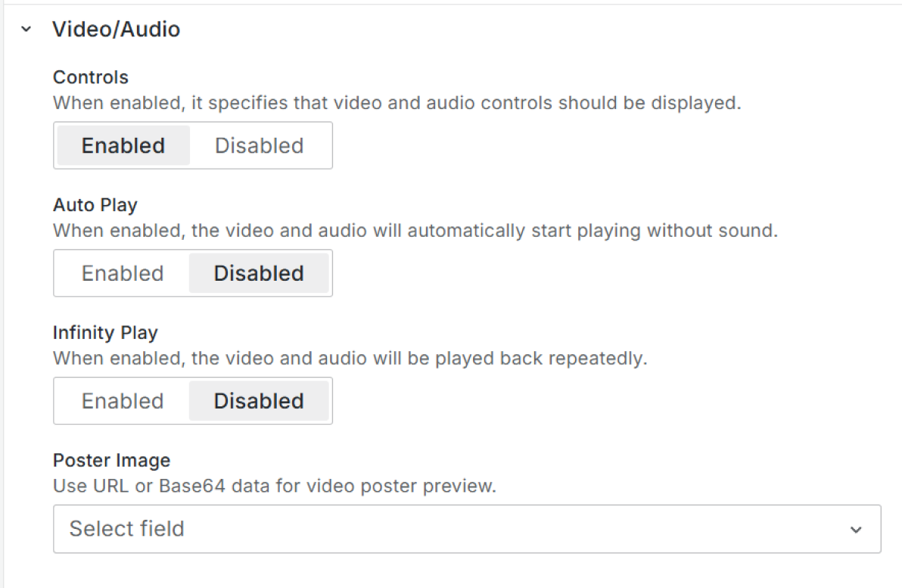Choose Disabled for Infinity Play
The height and width of the screenshot is (588, 902).
click(x=259, y=401)
